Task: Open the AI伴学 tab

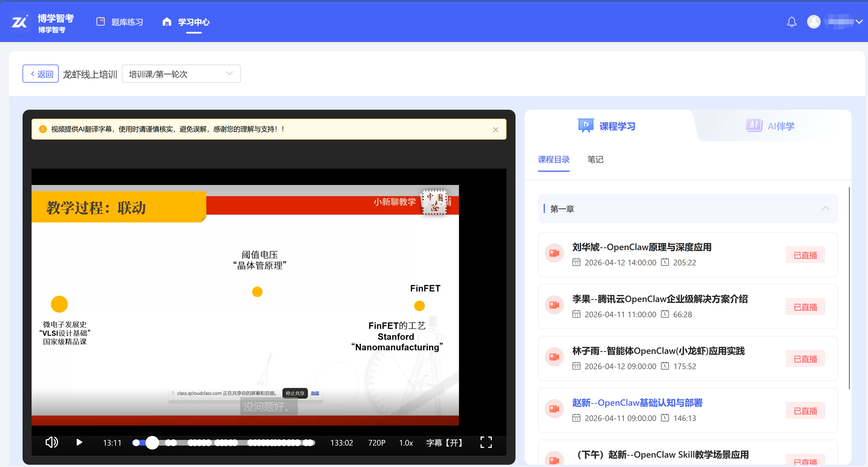Action: point(770,126)
